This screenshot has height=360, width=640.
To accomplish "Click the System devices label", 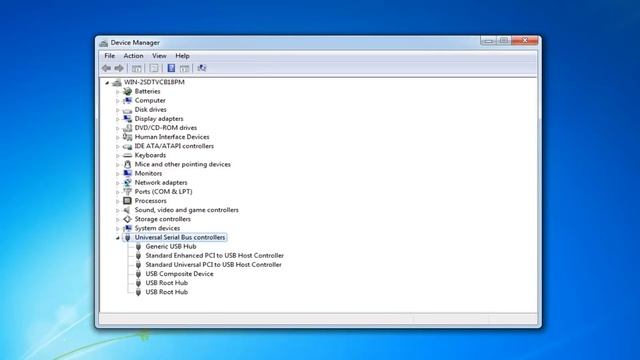I will click(x=157, y=228).
